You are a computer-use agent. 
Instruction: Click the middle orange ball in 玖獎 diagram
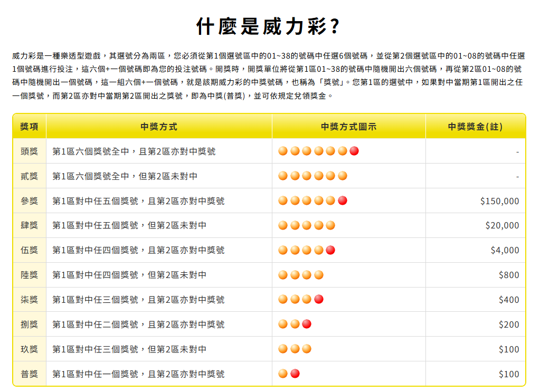pos(295,348)
